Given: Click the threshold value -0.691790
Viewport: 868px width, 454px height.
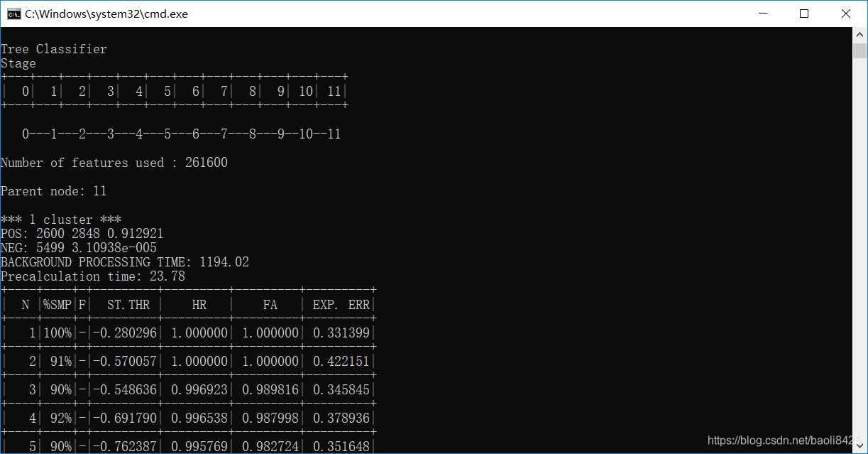Looking at the screenshot, I should click(x=125, y=418).
